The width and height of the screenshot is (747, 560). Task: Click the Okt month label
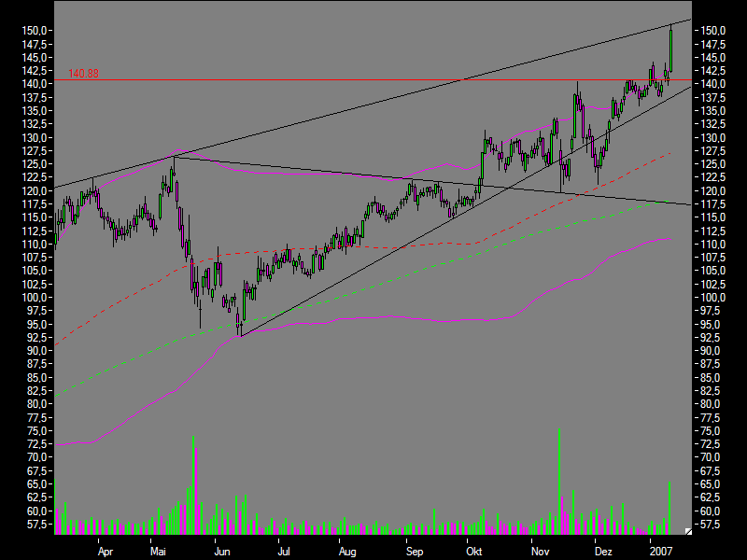coord(475,552)
